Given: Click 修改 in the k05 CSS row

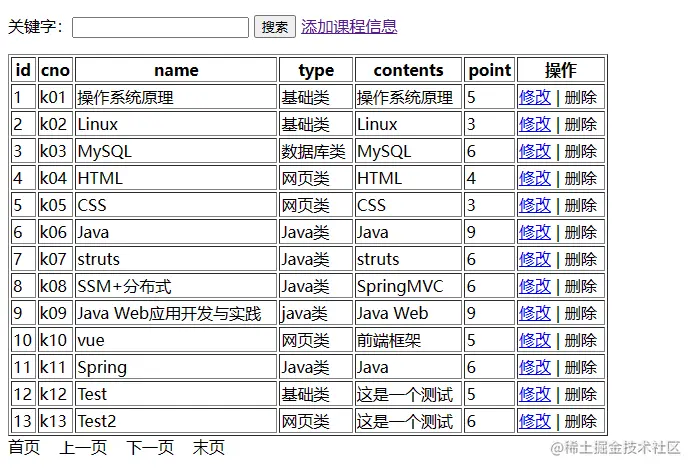Looking at the screenshot, I should click(535, 205).
